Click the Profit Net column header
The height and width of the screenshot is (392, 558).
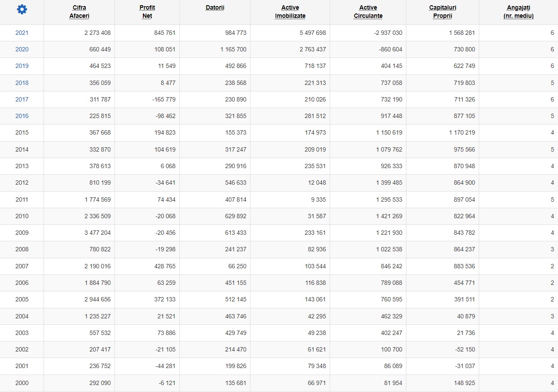[147, 12]
